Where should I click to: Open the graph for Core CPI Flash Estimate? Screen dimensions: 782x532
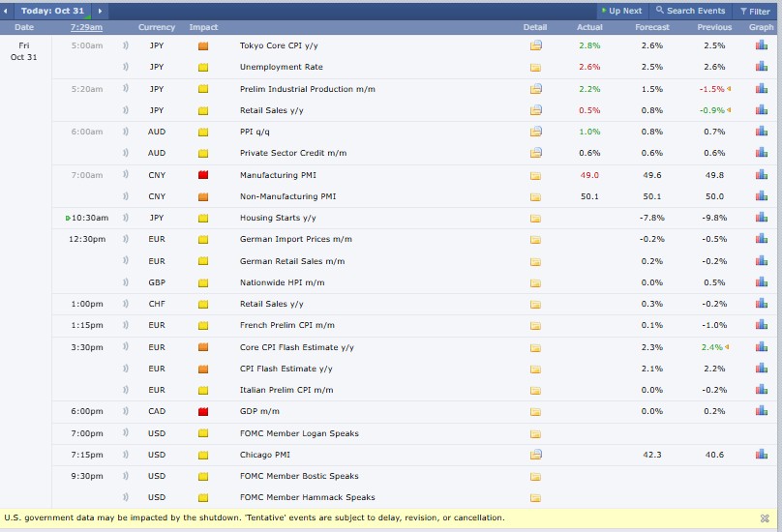pos(761,347)
